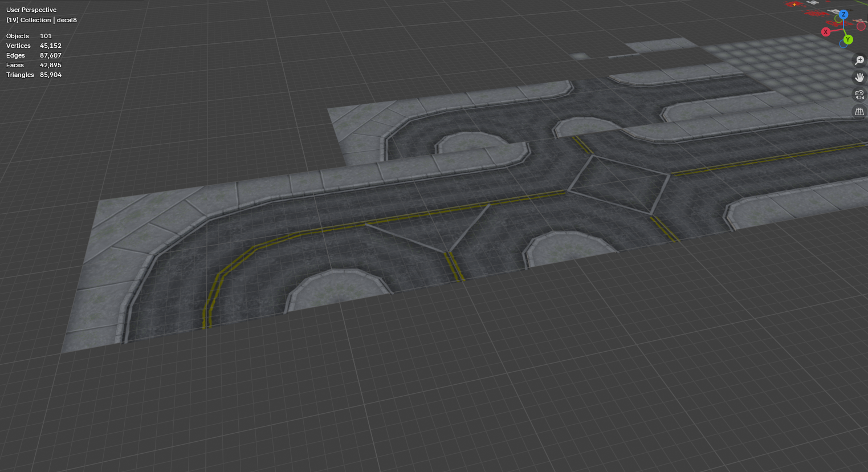The image size is (868, 472).
Task: Select the orange origin dot object
Action: [x=794, y=5]
